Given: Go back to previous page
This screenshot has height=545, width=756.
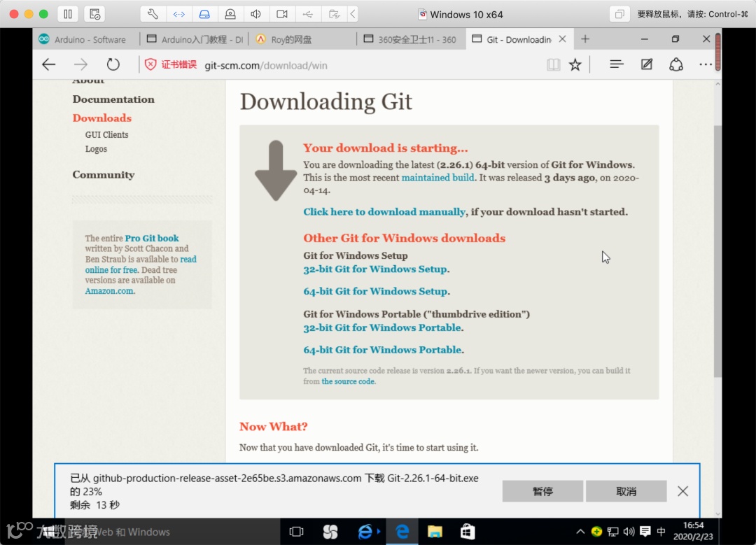Looking at the screenshot, I should point(49,64).
